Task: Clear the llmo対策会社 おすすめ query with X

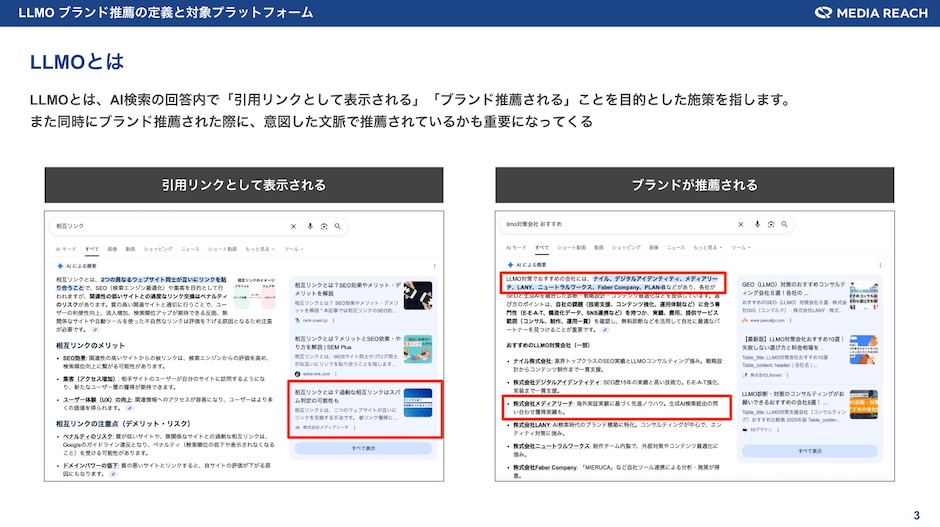Action: click(x=740, y=224)
